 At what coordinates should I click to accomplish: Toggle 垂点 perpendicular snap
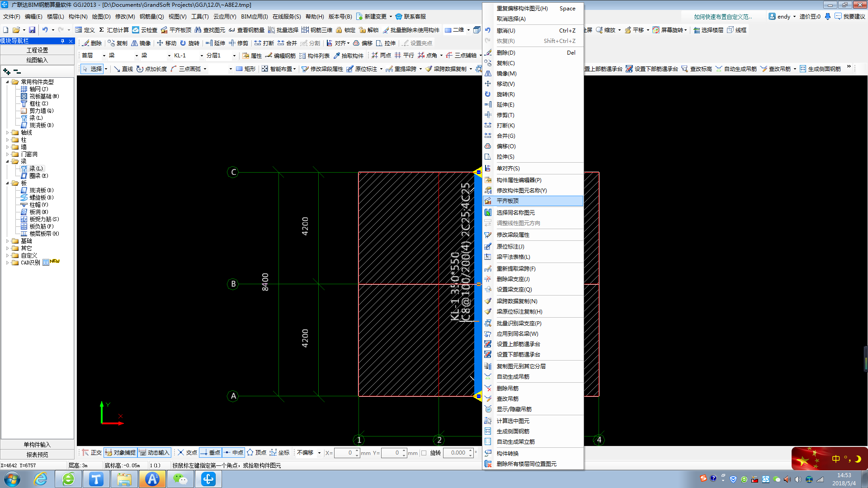(x=210, y=452)
